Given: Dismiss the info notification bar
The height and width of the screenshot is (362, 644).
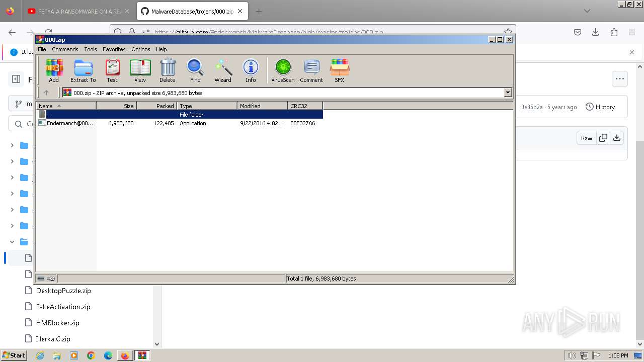Looking at the screenshot, I should point(632,52).
